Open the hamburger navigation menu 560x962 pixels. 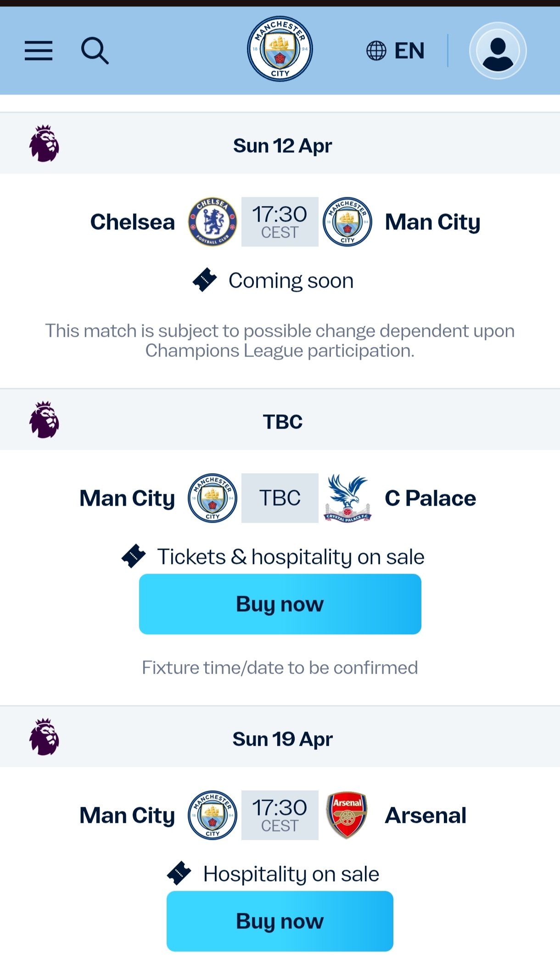pyautogui.click(x=39, y=50)
